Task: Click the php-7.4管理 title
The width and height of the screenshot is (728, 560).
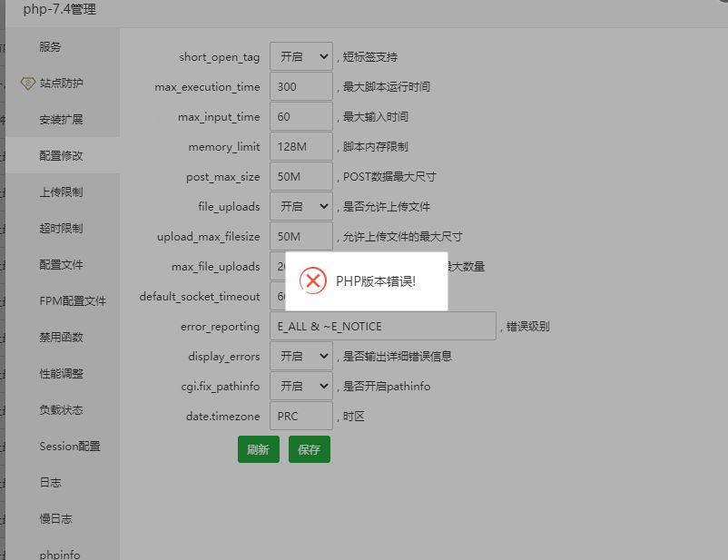Action: coord(60,9)
